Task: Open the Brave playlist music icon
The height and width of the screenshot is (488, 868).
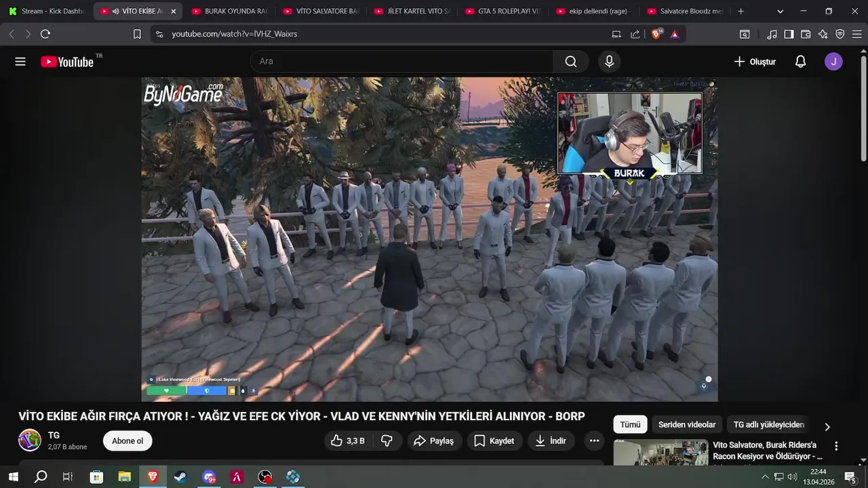Action: pos(772,34)
